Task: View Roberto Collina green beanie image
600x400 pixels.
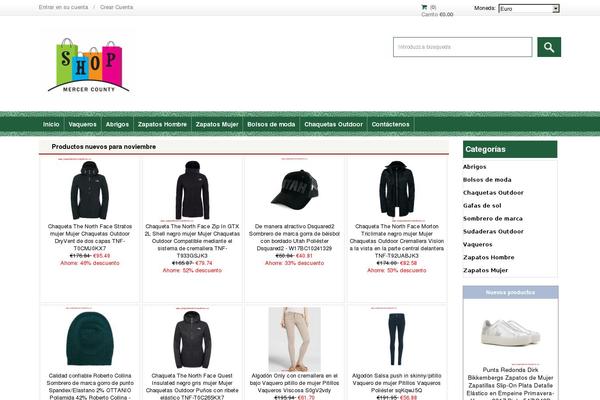Action: (90, 338)
